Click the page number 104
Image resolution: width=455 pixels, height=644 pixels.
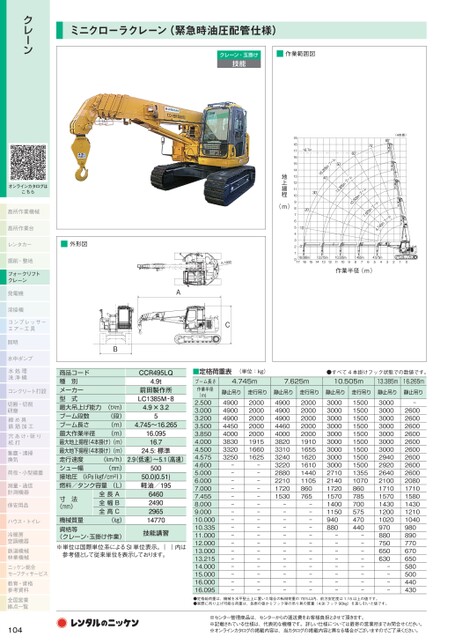14,630
